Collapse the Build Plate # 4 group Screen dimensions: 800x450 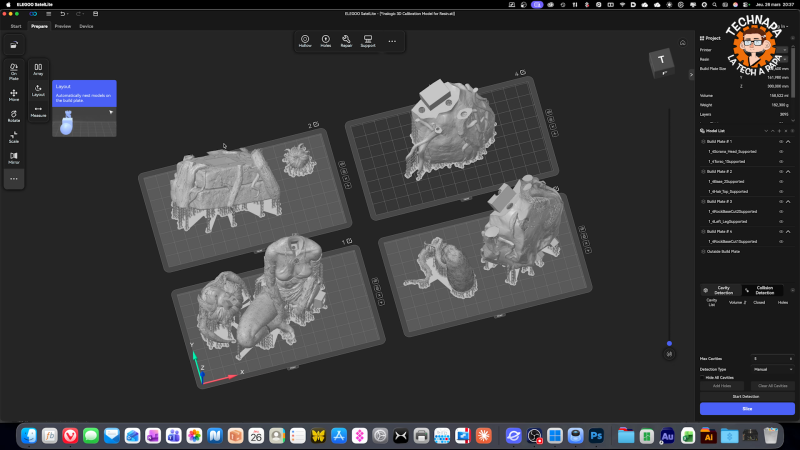pos(788,232)
